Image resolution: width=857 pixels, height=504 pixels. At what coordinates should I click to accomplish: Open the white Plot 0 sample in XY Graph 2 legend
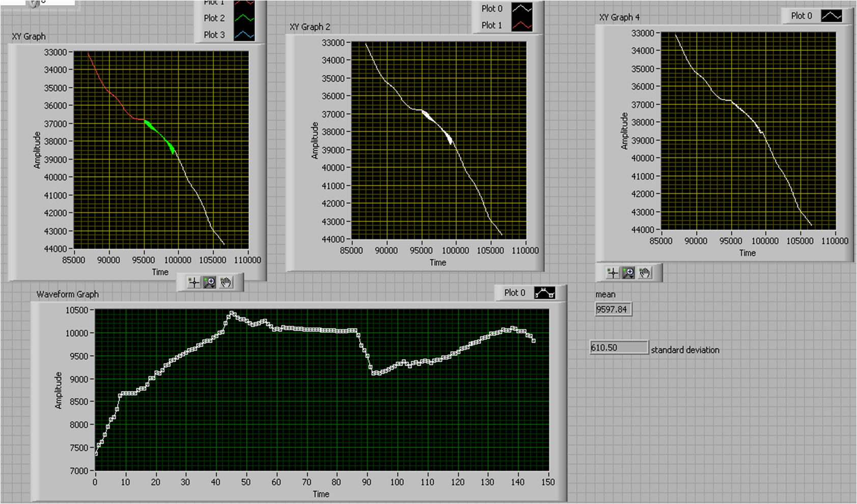point(522,9)
